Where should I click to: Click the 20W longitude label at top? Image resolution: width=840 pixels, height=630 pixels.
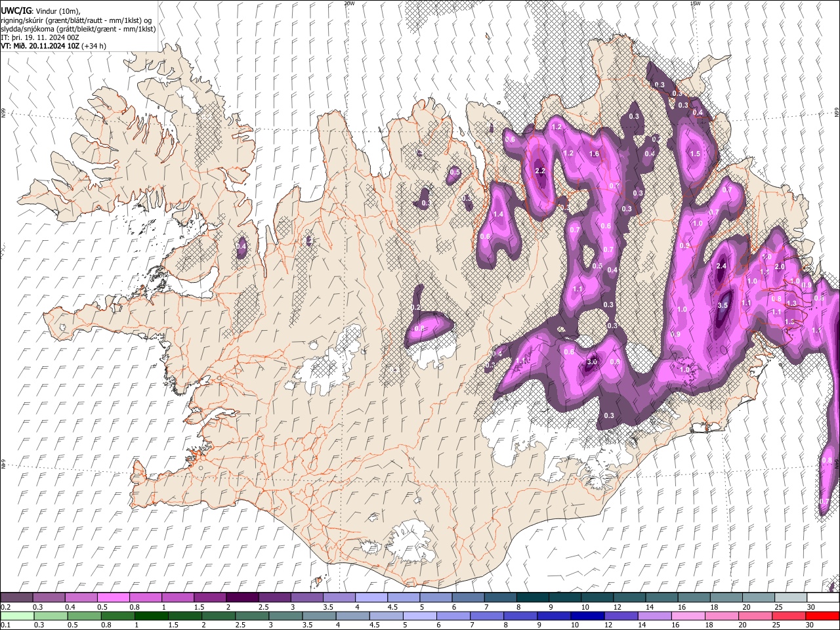pos(349,3)
